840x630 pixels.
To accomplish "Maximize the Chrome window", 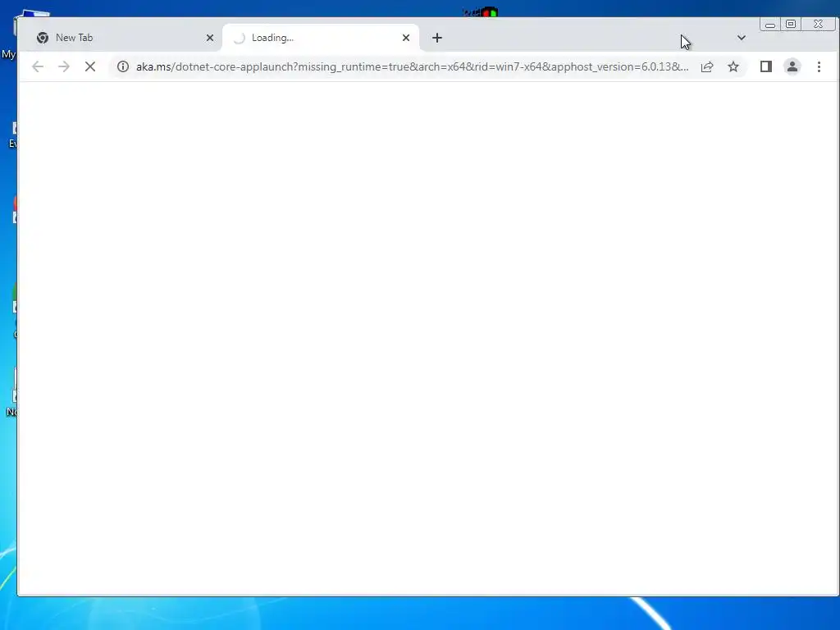I will [x=791, y=24].
